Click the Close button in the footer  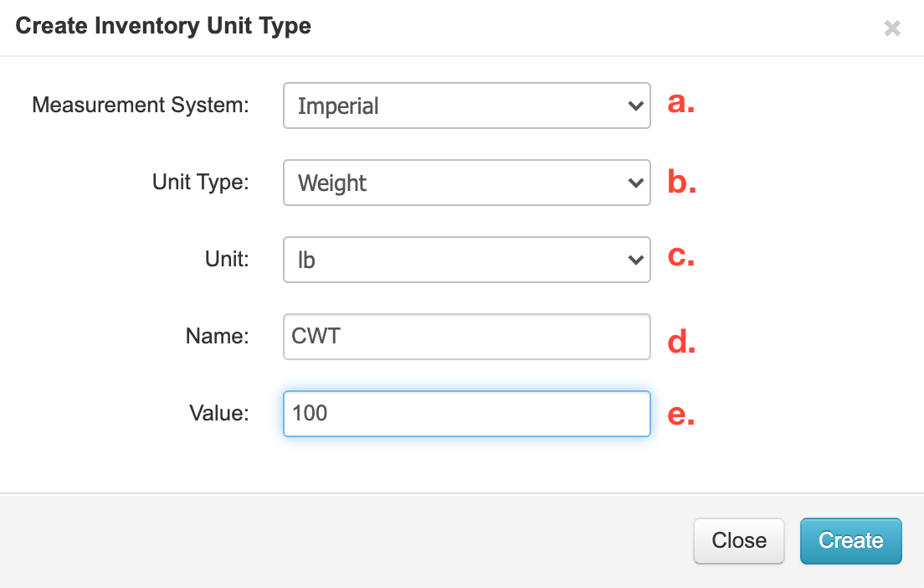(x=738, y=540)
